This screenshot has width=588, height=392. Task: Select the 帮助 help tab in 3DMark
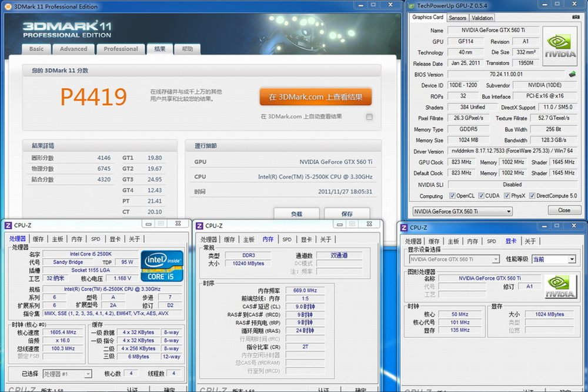[187, 49]
